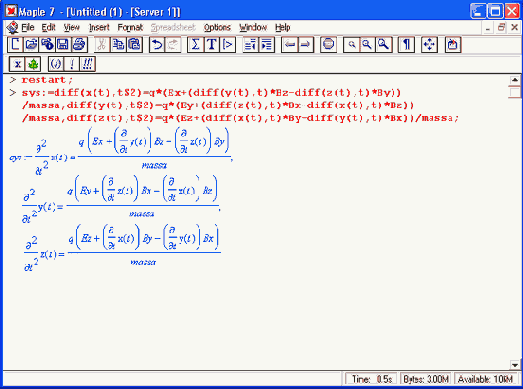Toggle math/text input with x icon
Image resolution: width=523 pixels, height=389 pixels.
[x=17, y=64]
